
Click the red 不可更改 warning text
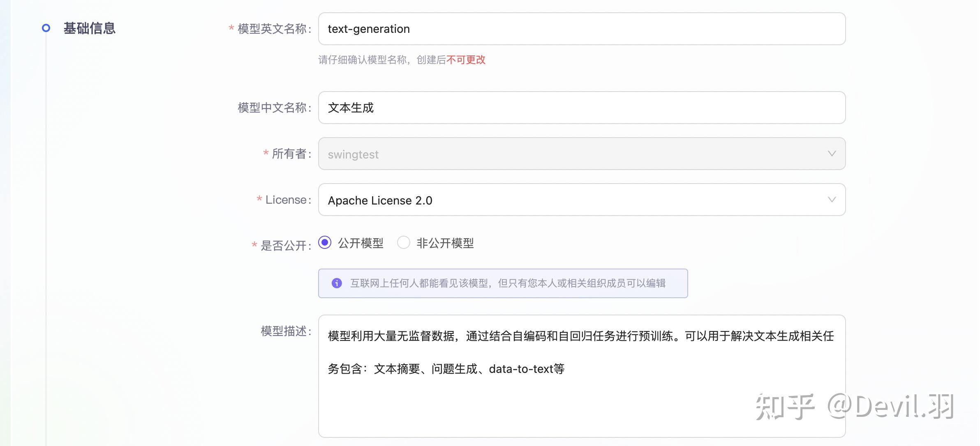pyautogui.click(x=466, y=60)
